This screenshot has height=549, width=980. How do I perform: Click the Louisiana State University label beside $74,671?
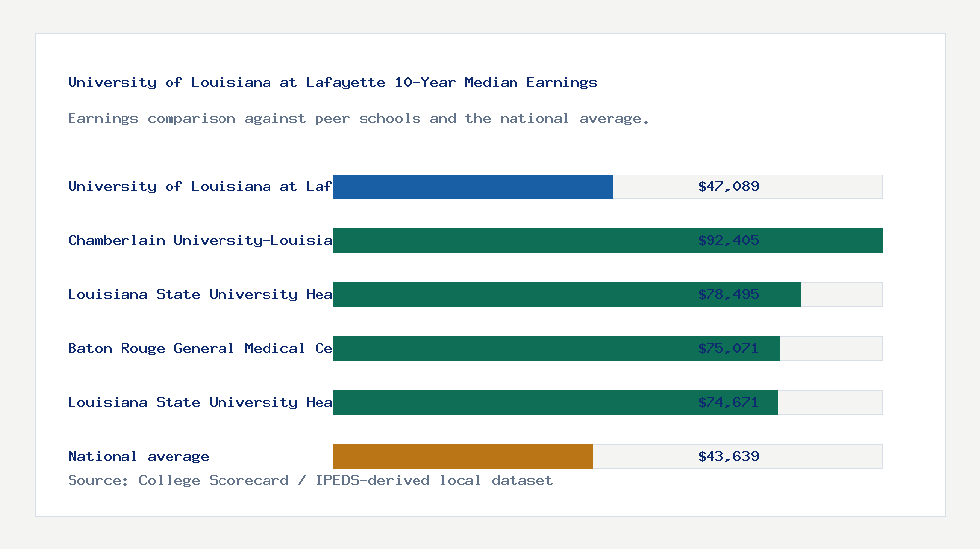point(200,402)
